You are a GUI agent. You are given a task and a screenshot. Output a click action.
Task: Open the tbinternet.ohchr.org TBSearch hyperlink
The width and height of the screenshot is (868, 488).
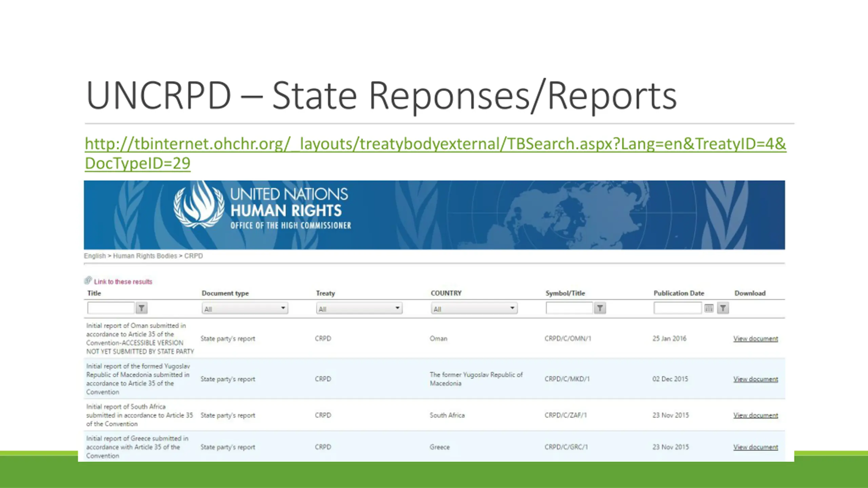pos(435,153)
